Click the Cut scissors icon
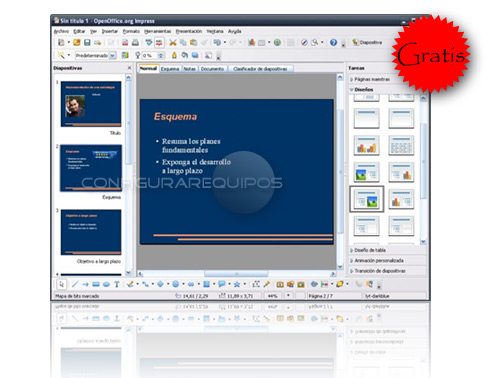This screenshot has width=500, height=378. point(173,43)
